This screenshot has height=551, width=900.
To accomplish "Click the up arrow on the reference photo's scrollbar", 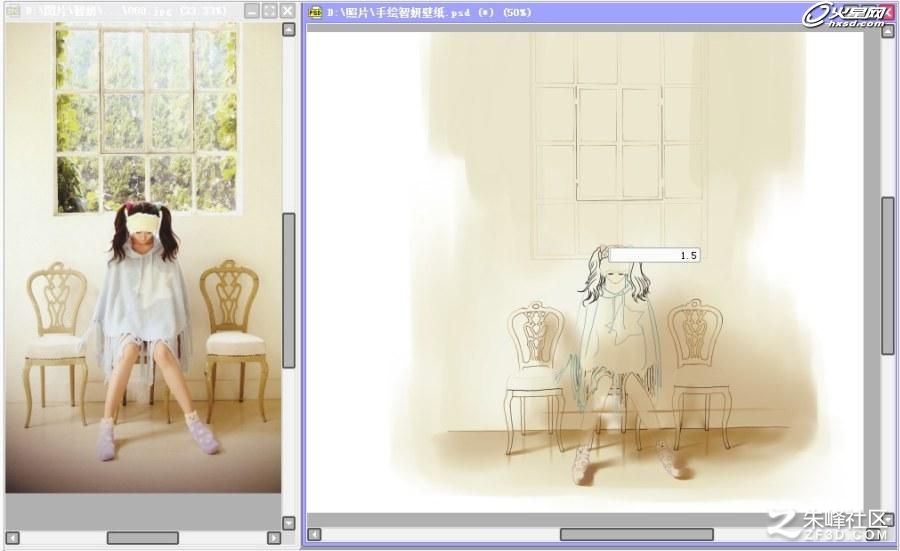I will 289,29.
